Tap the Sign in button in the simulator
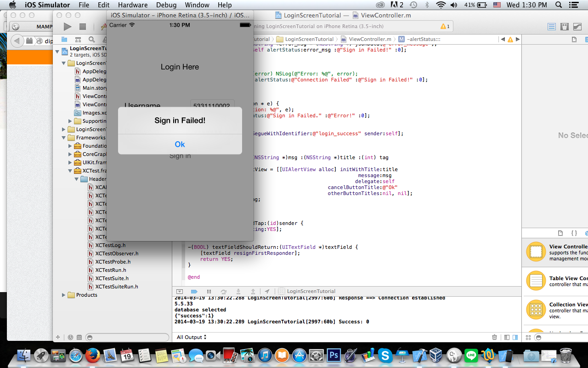 [x=180, y=155]
